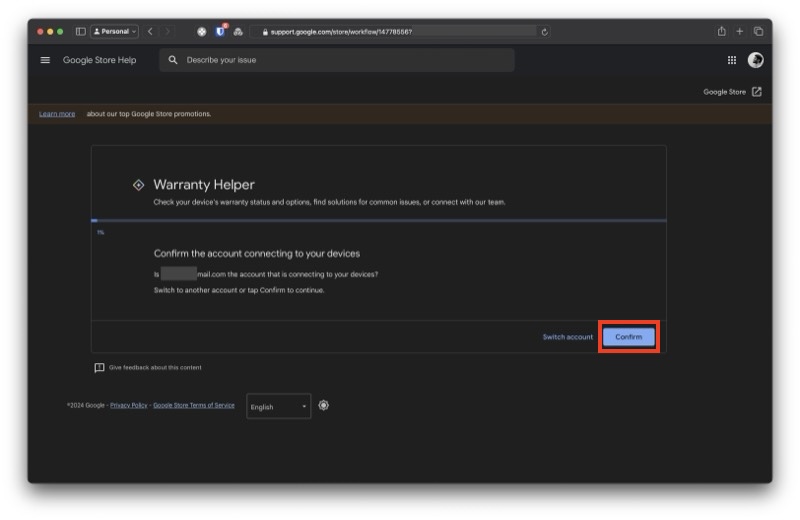This screenshot has width=800, height=520.
Task: Click the Switch account button
Action: (x=568, y=337)
